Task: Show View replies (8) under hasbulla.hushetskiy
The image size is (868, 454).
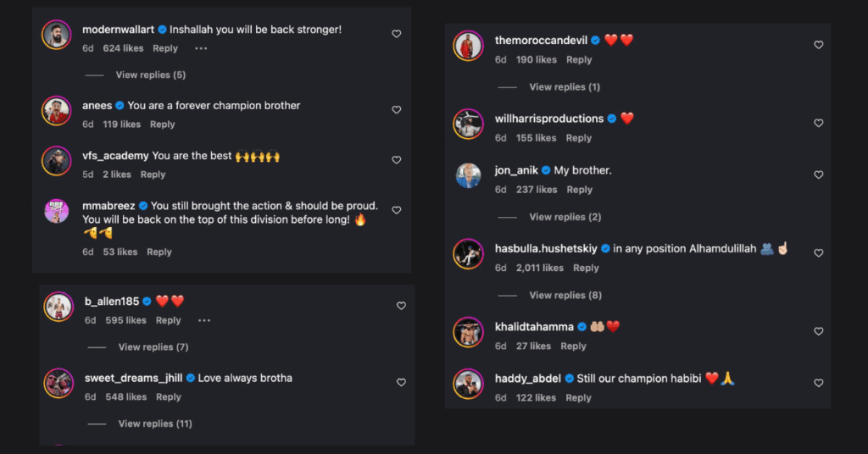Action: 565,296
